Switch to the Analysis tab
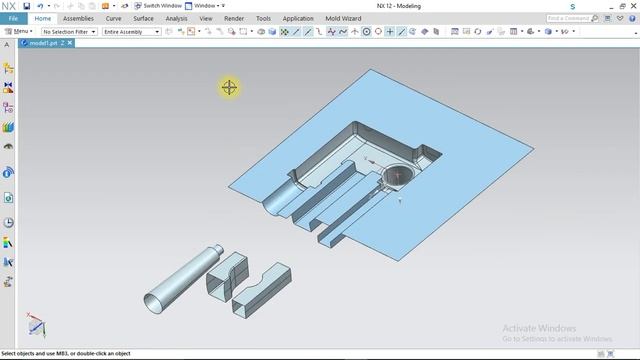Screen dimensions: 640x360 [x=176, y=18]
